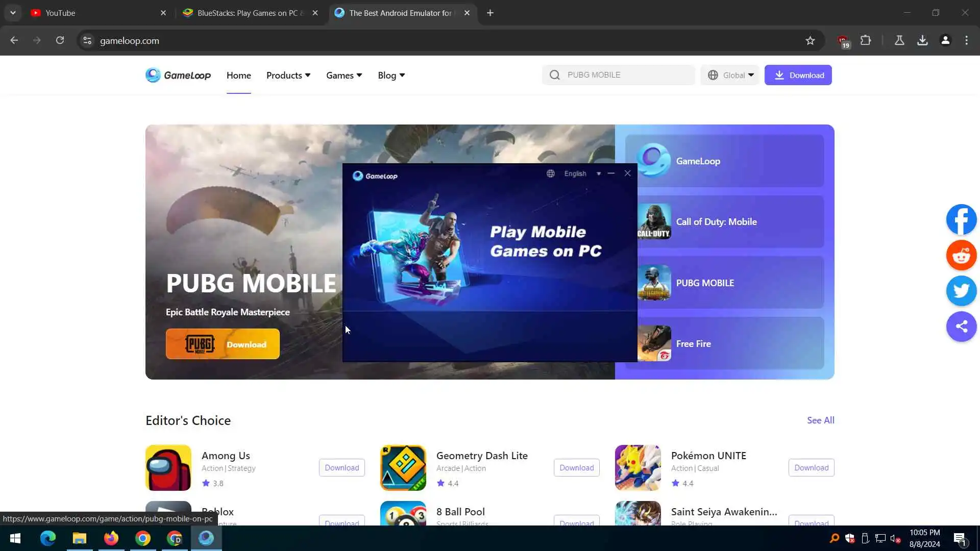Click the GameLoop logo in header

coord(178,75)
